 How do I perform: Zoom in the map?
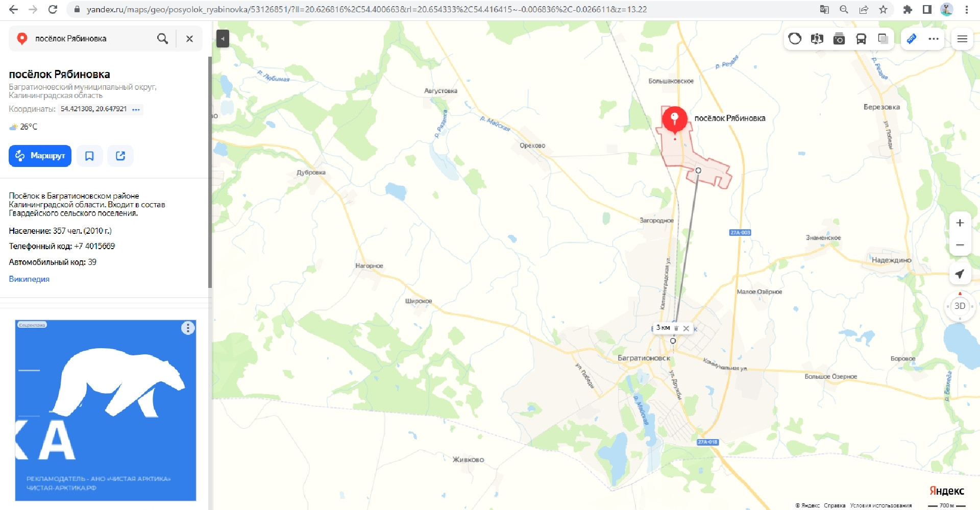tap(960, 223)
